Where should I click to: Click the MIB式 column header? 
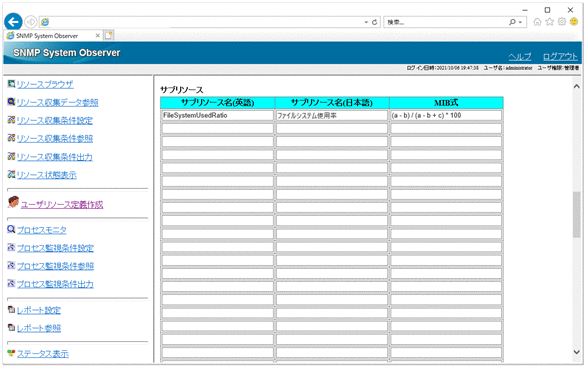pos(446,103)
